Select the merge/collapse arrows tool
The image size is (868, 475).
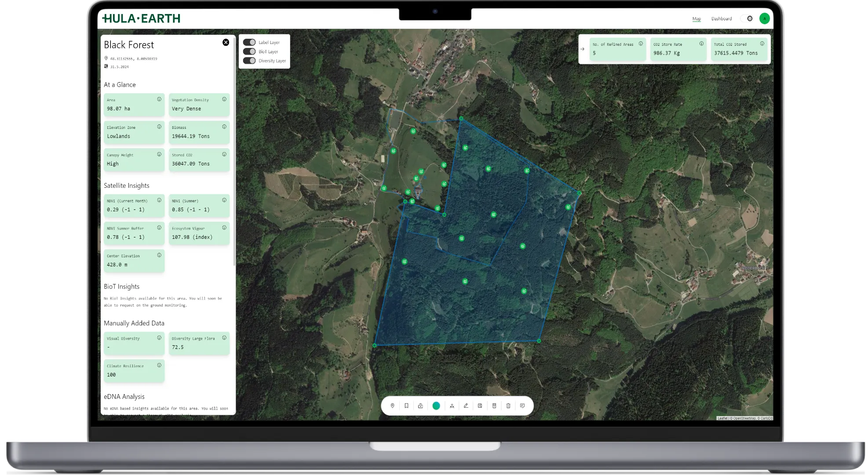[452, 406]
